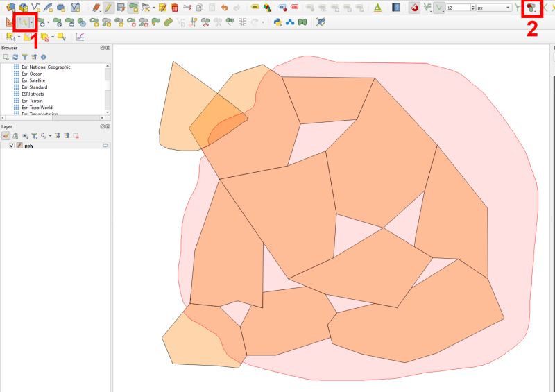The image size is (555, 392).
Task: Toggle editing with the pencil button
Action: (x=108, y=8)
